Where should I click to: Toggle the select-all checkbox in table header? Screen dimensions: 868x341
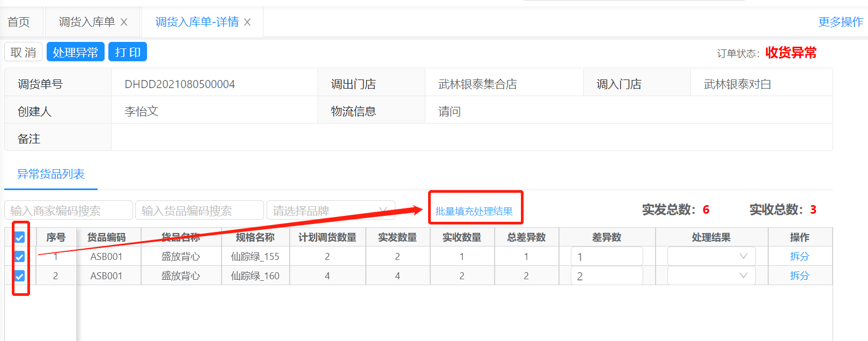tap(20, 237)
